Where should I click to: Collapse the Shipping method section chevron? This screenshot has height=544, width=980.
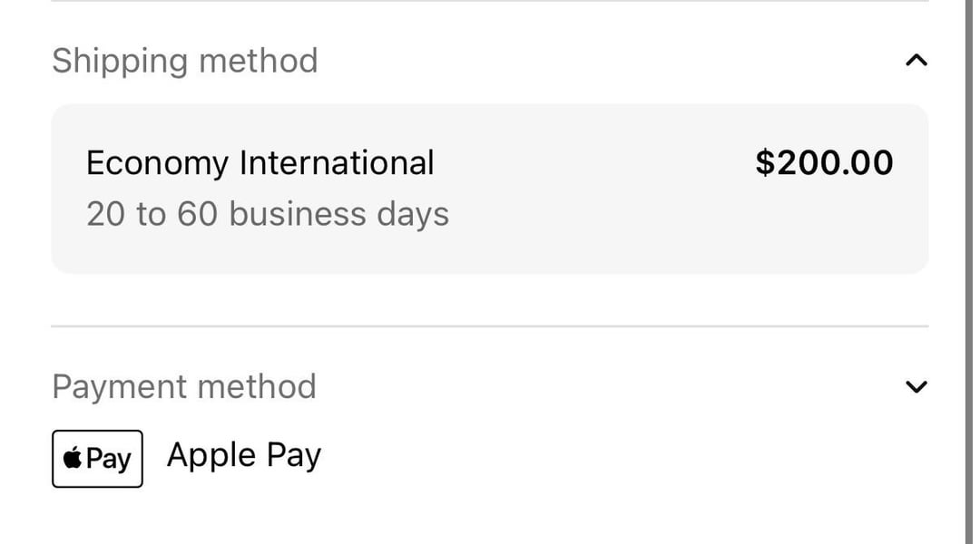(x=916, y=61)
